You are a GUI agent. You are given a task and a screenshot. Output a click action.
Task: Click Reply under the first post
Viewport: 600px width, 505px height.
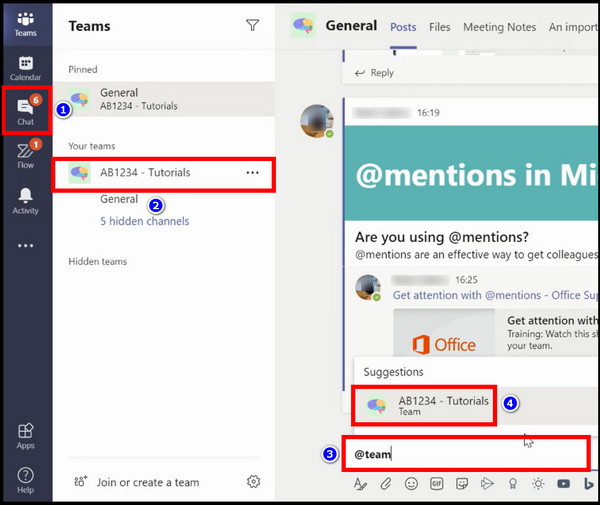[374, 73]
